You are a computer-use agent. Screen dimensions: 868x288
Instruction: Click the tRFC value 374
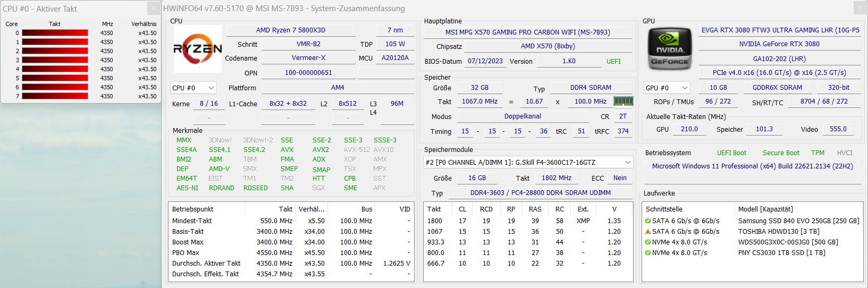(623, 131)
